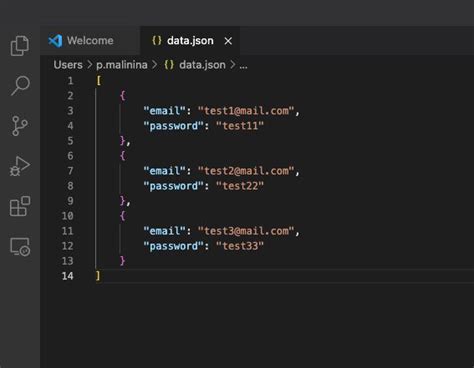
Task: Click the "test1@mail.com" value
Action: (246, 111)
